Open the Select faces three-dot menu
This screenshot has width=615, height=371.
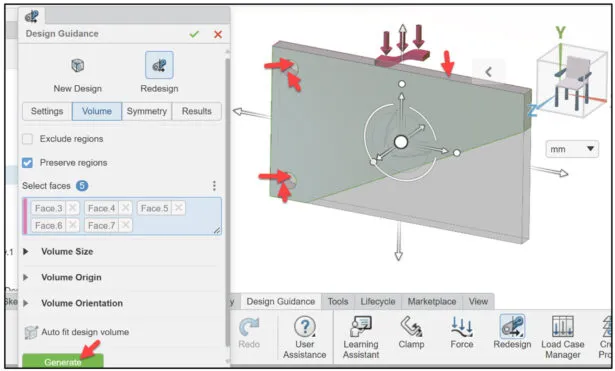click(x=214, y=186)
